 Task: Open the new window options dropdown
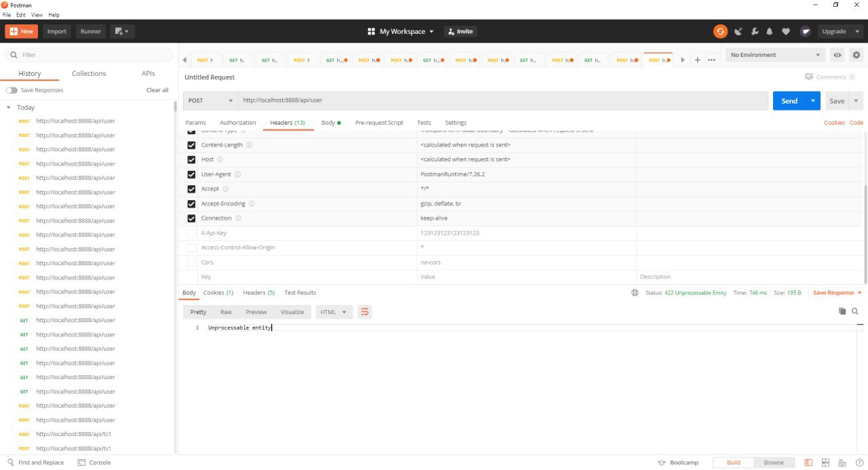(x=122, y=31)
